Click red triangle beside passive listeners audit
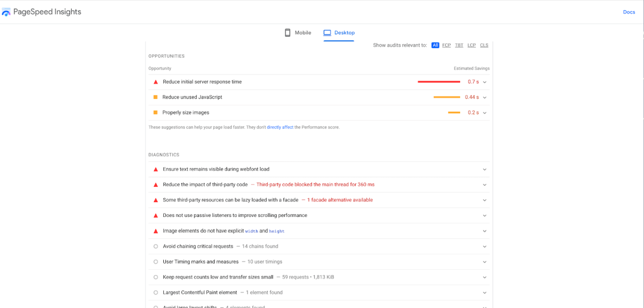644x308 pixels. coord(156,216)
